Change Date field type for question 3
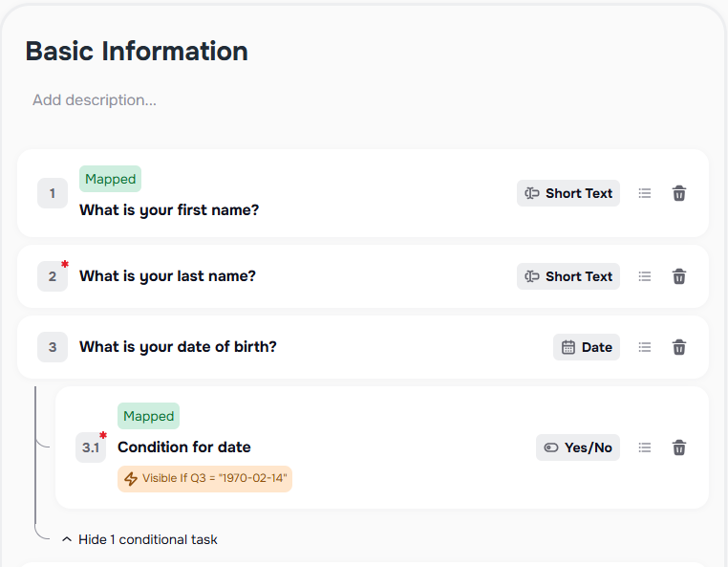The width and height of the screenshot is (728, 567). [587, 347]
